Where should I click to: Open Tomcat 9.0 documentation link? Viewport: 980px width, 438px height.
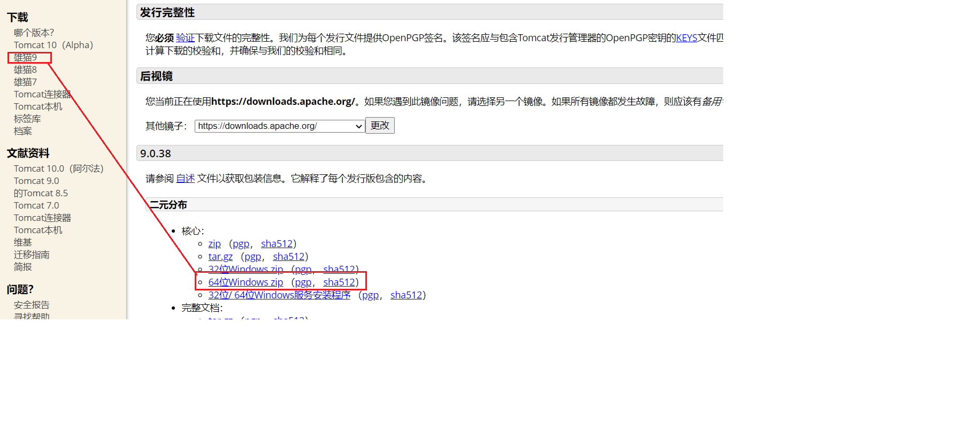[36, 181]
